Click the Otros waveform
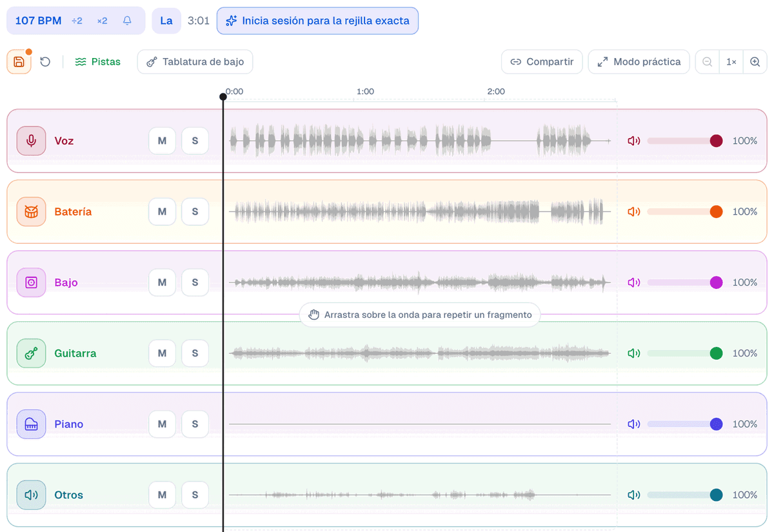The height and width of the screenshot is (532, 774). [x=420, y=495]
